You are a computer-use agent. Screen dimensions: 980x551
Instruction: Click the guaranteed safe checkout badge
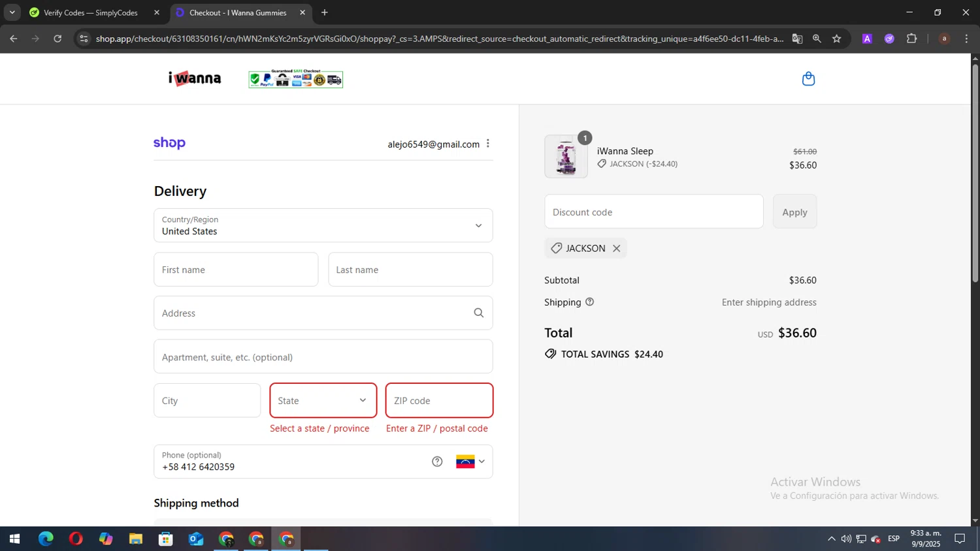tap(295, 78)
